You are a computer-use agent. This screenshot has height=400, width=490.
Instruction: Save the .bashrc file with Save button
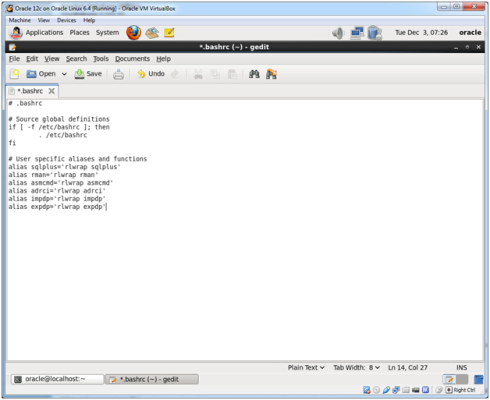(88, 74)
